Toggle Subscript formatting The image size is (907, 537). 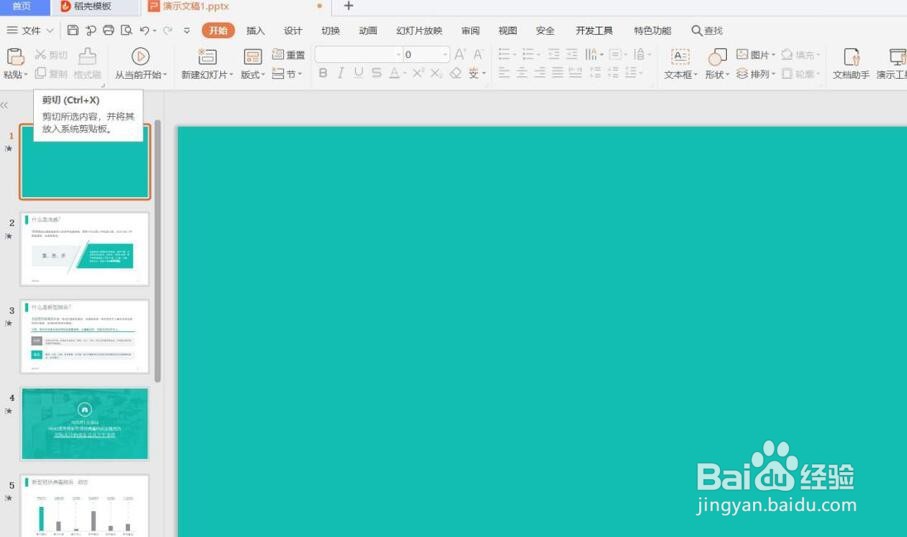pyautogui.click(x=436, y=73)
